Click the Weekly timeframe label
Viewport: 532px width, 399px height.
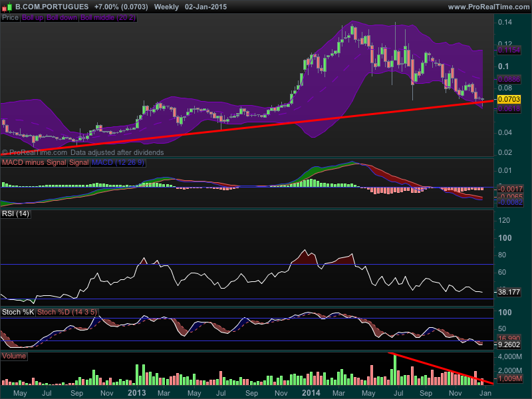tap(166, 6)
